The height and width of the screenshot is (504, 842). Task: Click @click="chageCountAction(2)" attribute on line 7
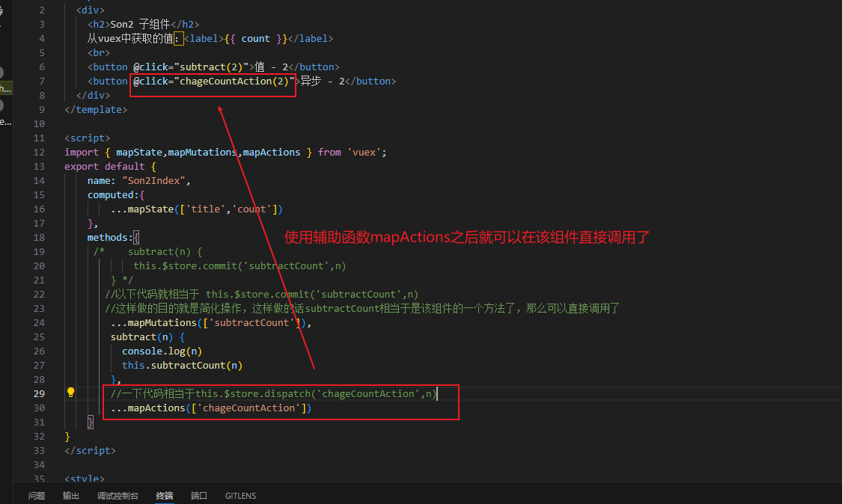coord(214,81)
